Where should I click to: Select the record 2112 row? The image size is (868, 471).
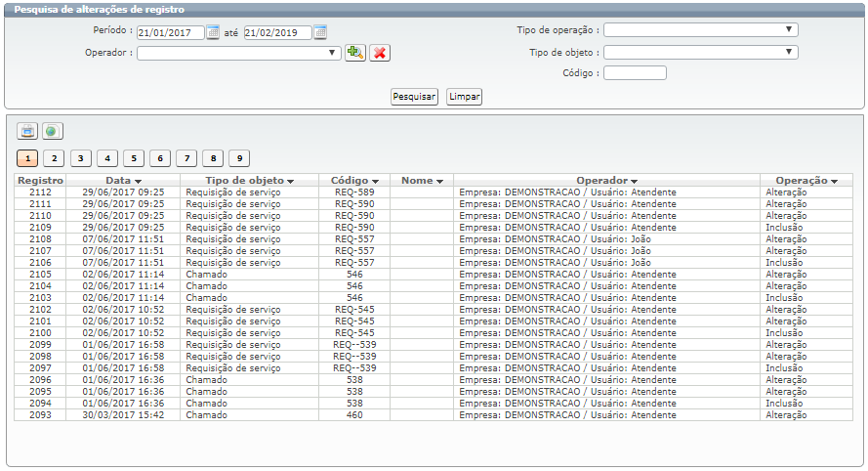click(x=40, y=193)
